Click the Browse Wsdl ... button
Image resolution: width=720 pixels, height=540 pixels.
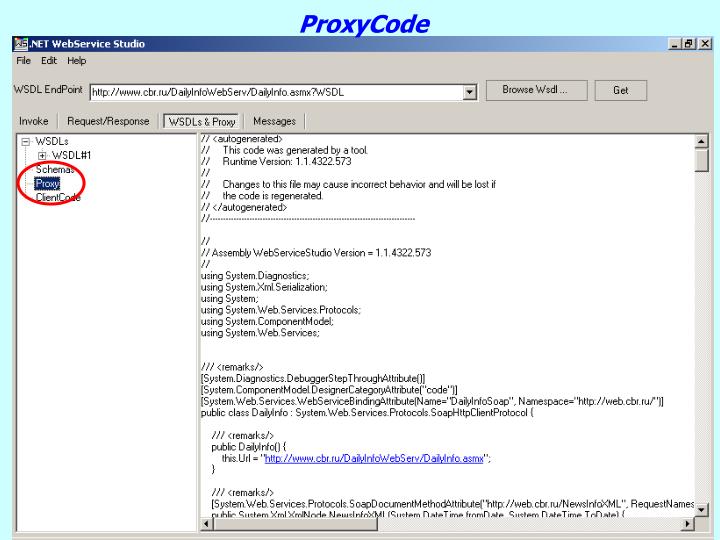[536, 90]
